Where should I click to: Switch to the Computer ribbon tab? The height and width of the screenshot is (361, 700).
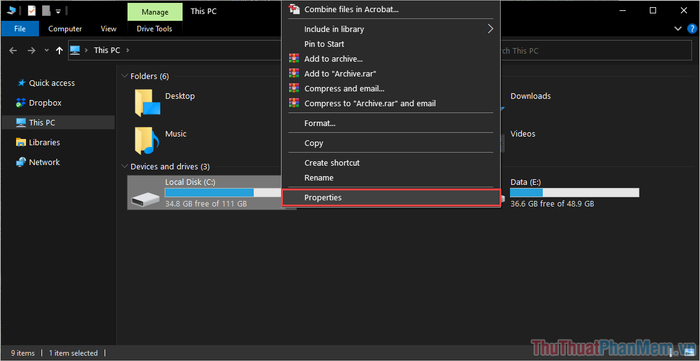[x=65, y=29]
